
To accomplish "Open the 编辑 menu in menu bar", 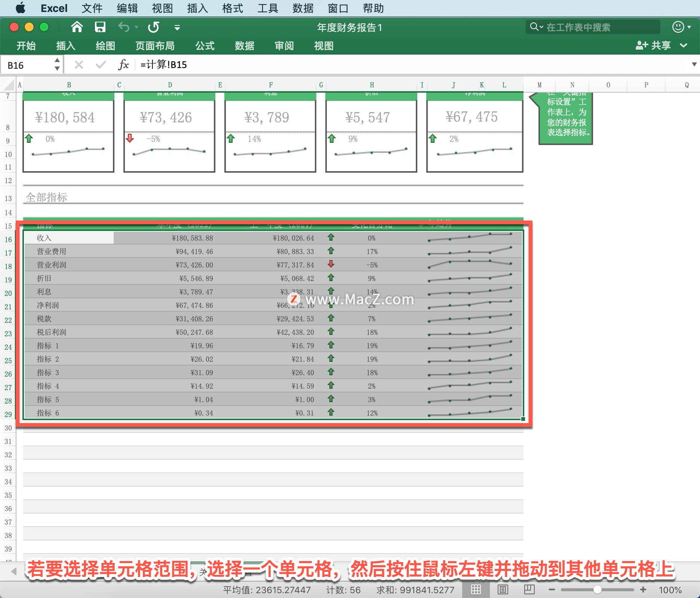I will [127, 8].
